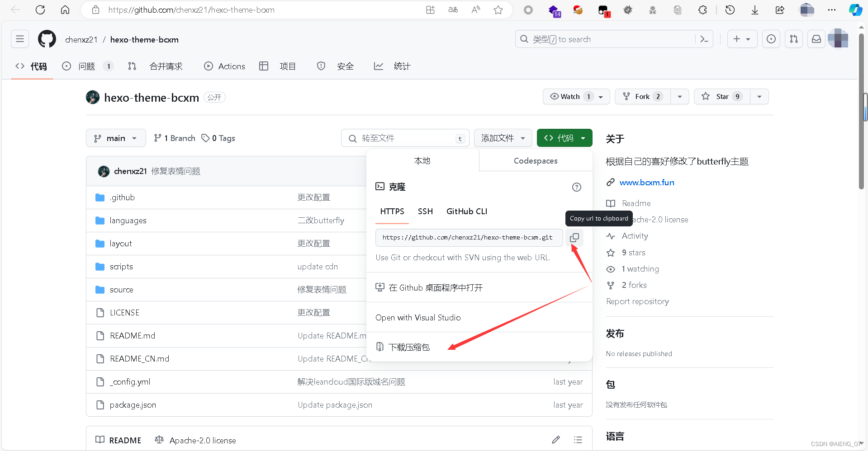Open the README_CN.md file
868x451 pixels.
[139, 359]
